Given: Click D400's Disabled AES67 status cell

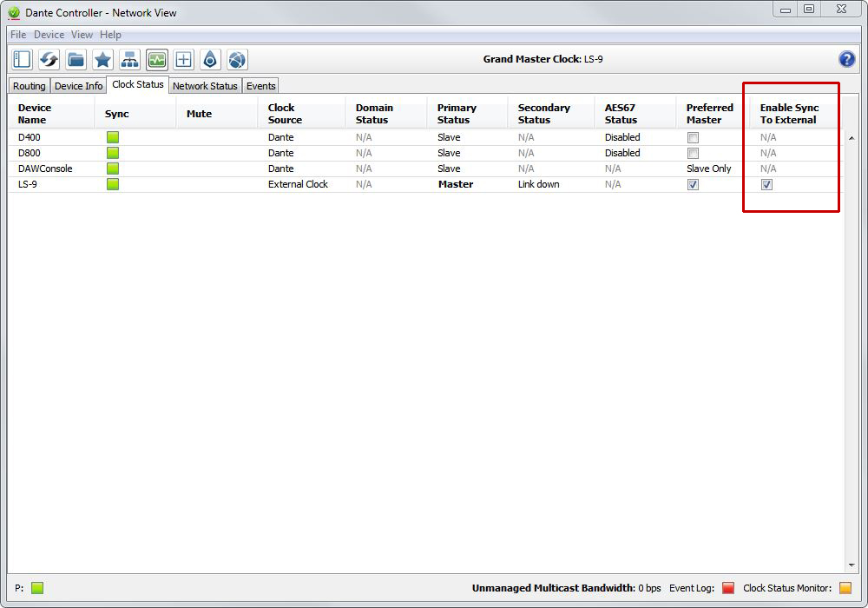Looking at the screenshot, I should (x=622, y=137).
